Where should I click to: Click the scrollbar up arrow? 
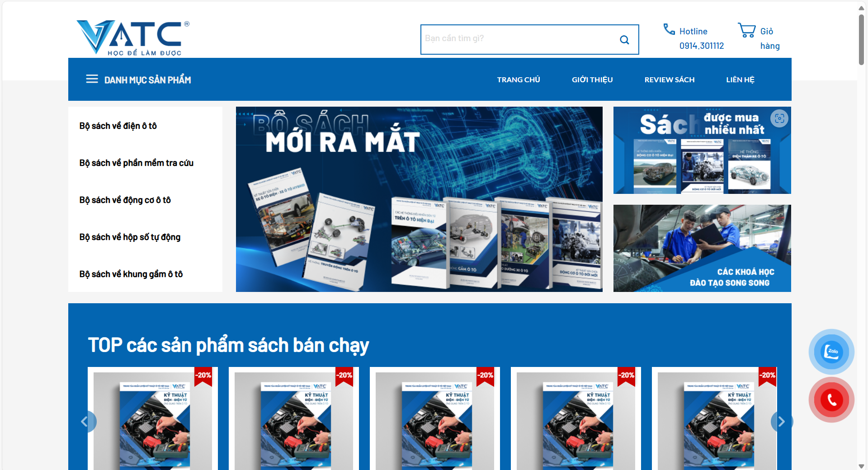point(862,8)
